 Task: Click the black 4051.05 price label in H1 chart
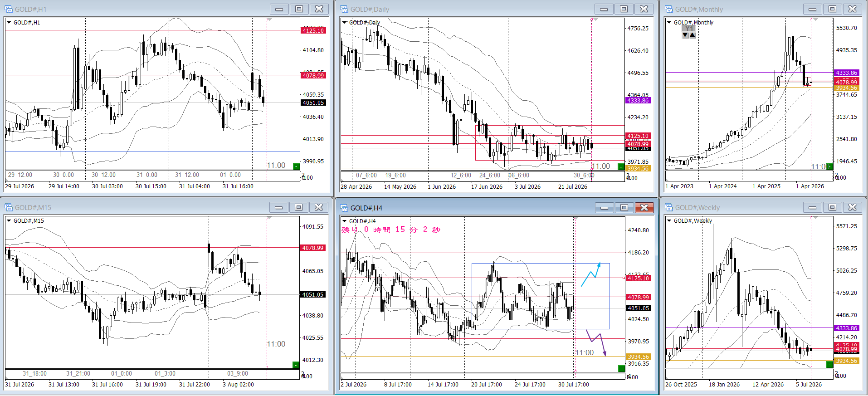(x=313, y=103)
